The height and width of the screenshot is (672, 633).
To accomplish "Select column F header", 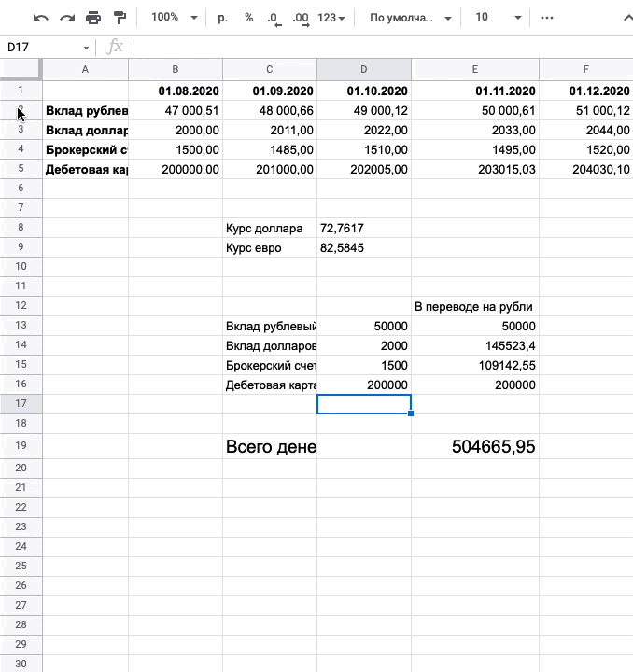I will (586, 69).
